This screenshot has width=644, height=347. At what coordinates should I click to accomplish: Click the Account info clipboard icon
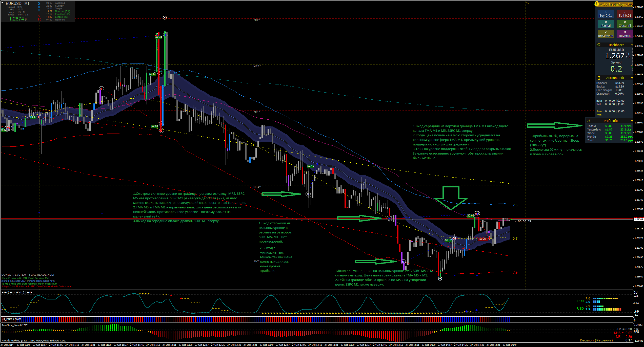599,78
